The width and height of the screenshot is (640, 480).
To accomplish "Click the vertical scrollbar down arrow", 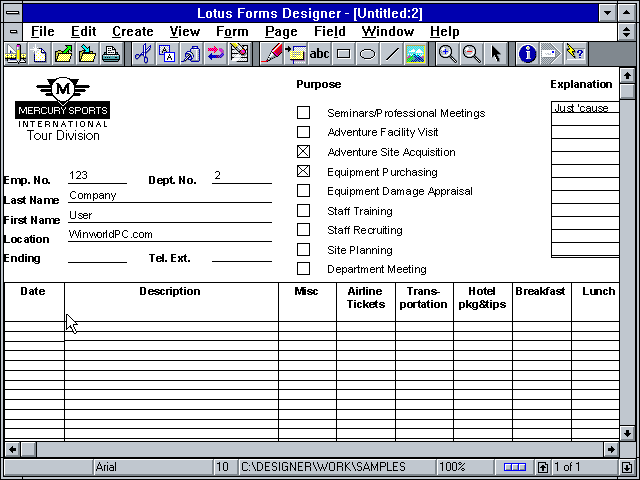I will click(627, 433).
